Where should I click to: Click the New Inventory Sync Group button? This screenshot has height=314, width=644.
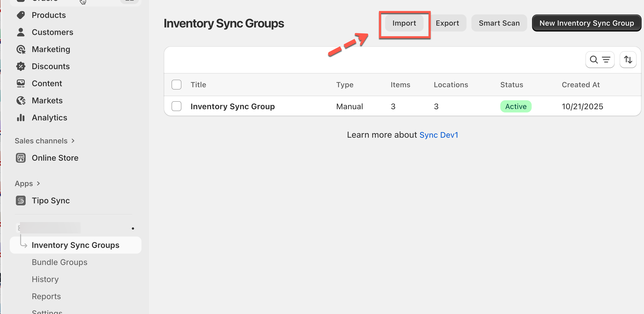(587, 23)
